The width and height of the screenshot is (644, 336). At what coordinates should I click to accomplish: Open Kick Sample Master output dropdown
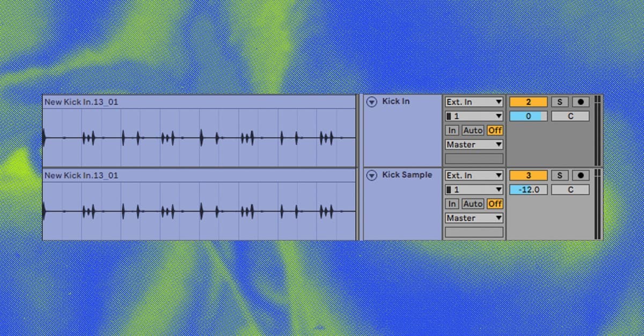pos(474,218)
